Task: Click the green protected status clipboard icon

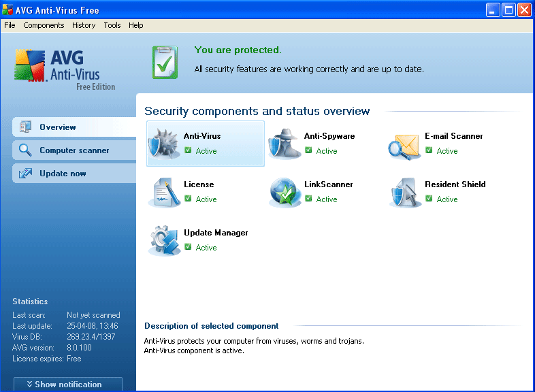Action: (165, 62)
